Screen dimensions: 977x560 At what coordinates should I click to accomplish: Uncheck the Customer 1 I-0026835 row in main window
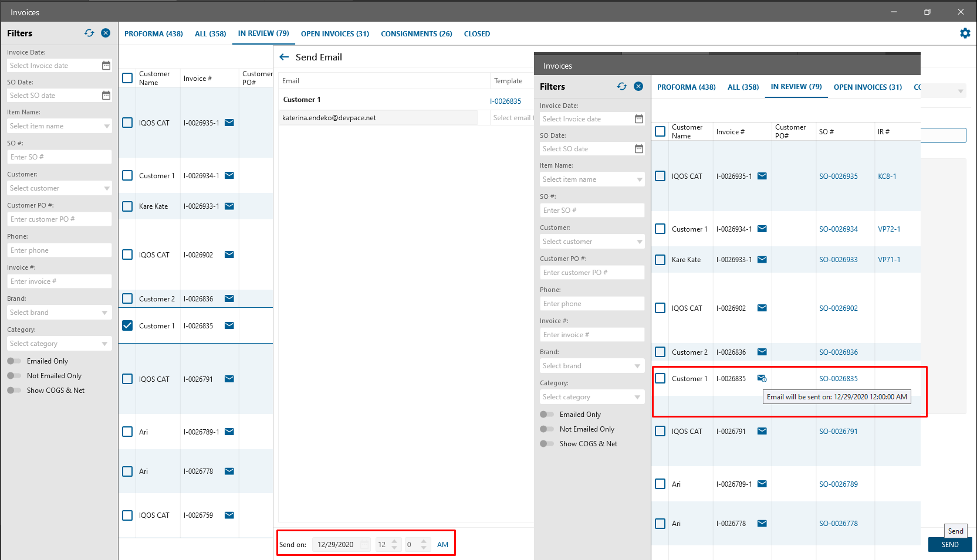point(127,325)
